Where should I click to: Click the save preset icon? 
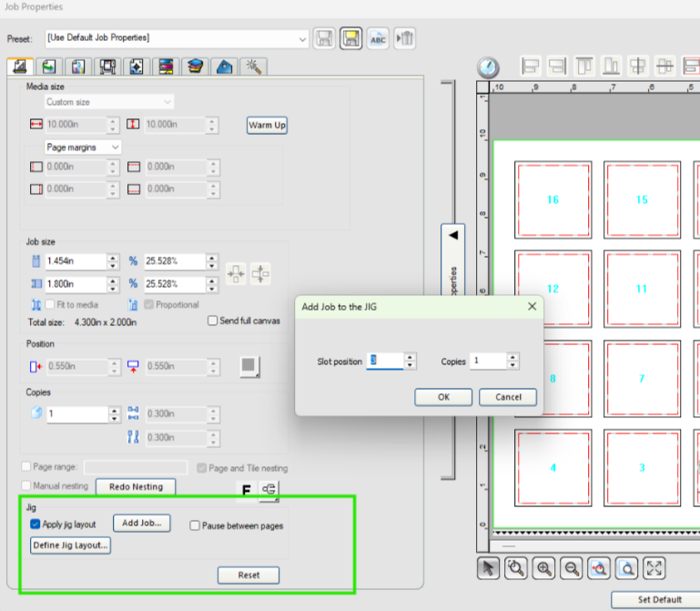324,38
